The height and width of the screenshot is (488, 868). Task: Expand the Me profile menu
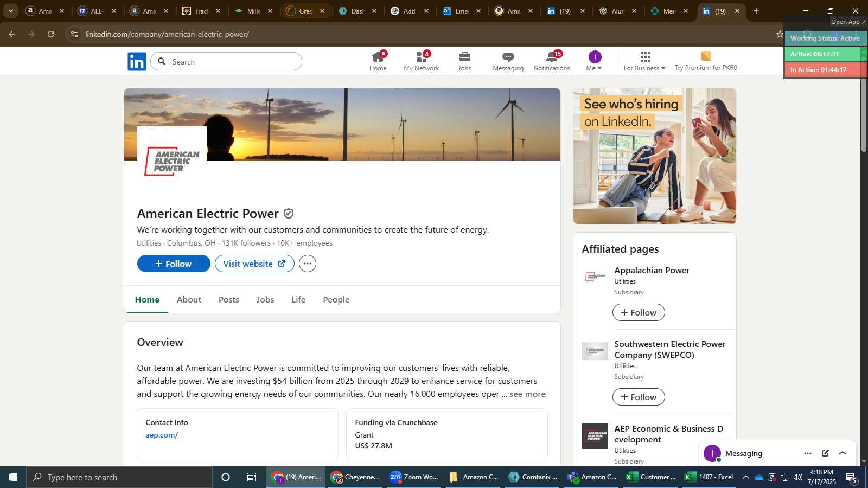click(595, 61)
